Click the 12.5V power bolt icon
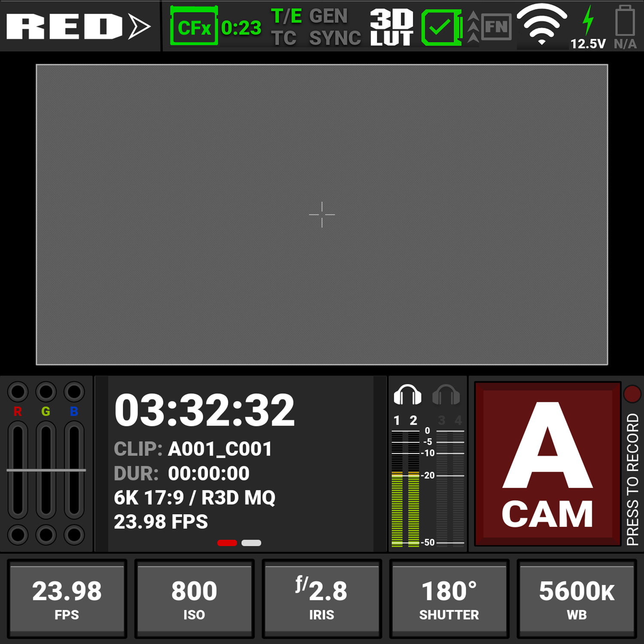 pyautogui.click(x=588, y=21)
